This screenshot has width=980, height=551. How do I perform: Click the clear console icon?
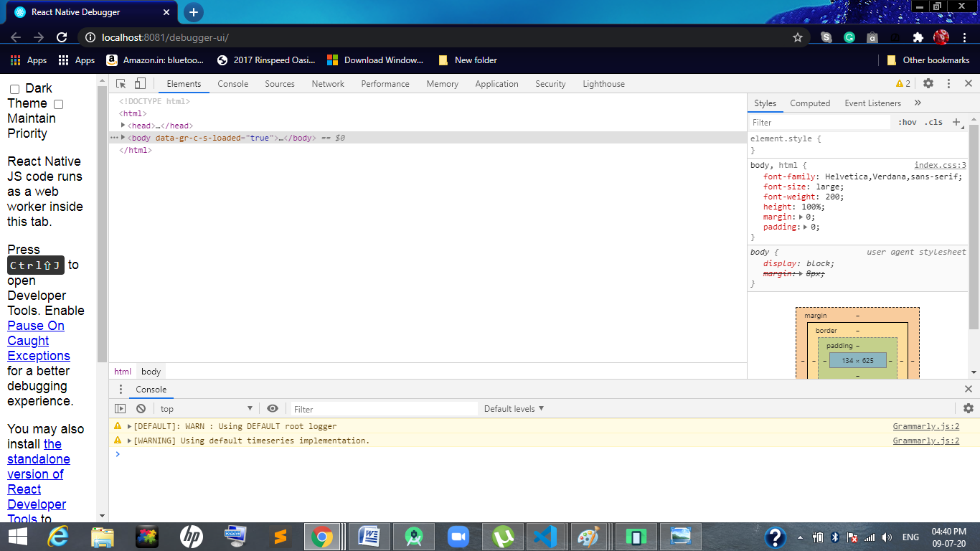click(x=141, y=408)
